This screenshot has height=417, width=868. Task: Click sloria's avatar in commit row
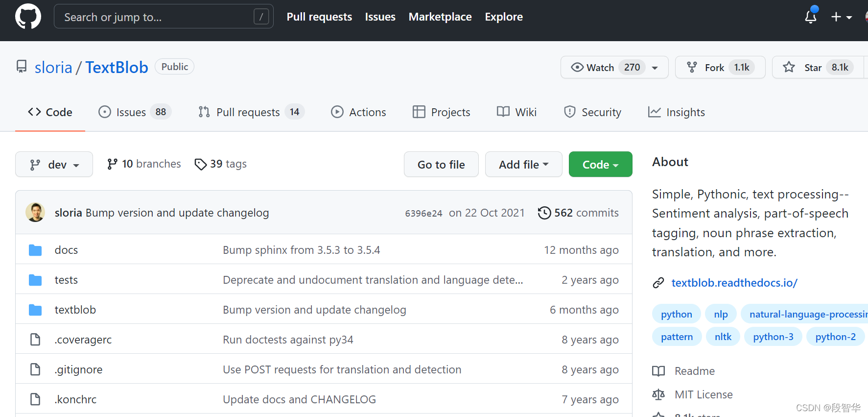(35, 212)
